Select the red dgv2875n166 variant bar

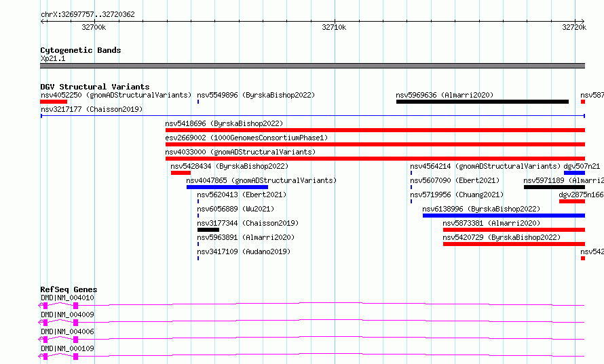point(572,201)
